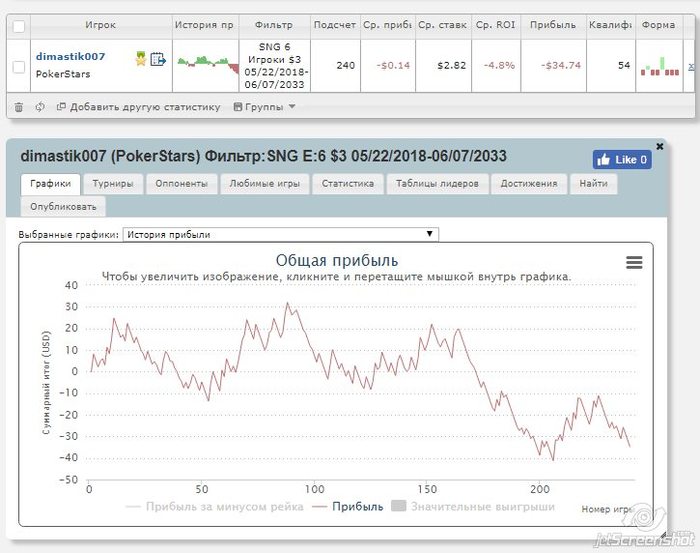Close the player details panel
The height and width of the screenshot is (553, 700).
pyautogui.click(x=660, y=146)
